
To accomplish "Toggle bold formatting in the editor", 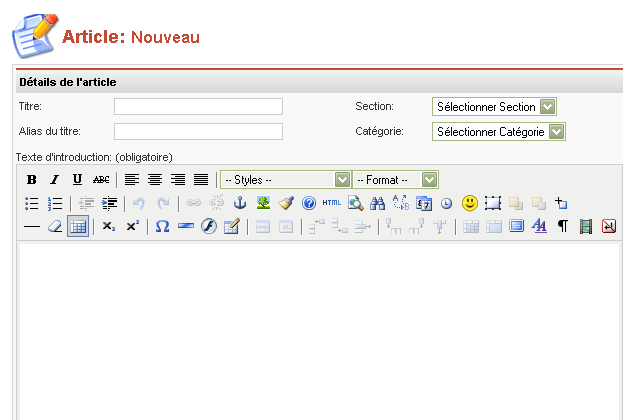I will (32, 180).
